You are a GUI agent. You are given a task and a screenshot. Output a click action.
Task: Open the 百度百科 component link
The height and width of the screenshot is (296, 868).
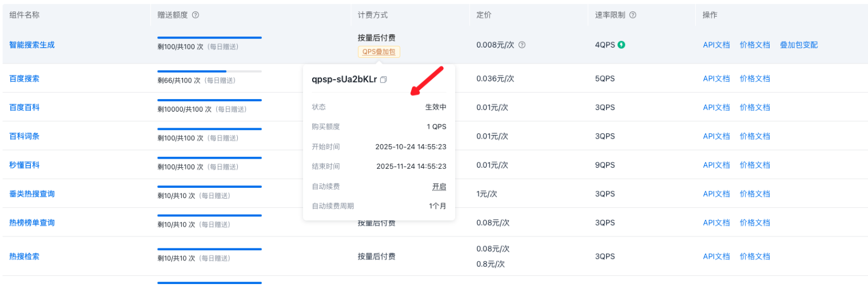(x=25, y=107)
